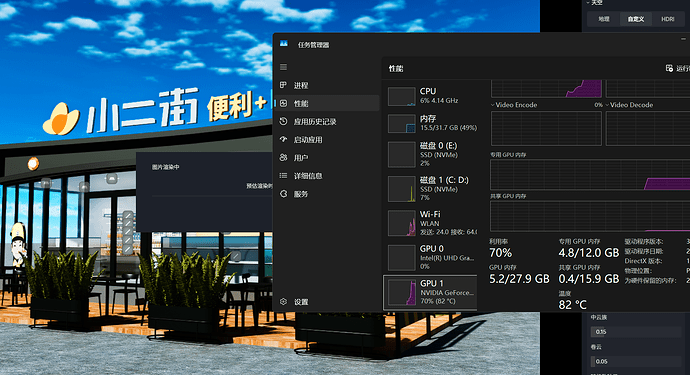
Task: Open 详细信息 (Details) page
Action: click(x=327, y=176)
